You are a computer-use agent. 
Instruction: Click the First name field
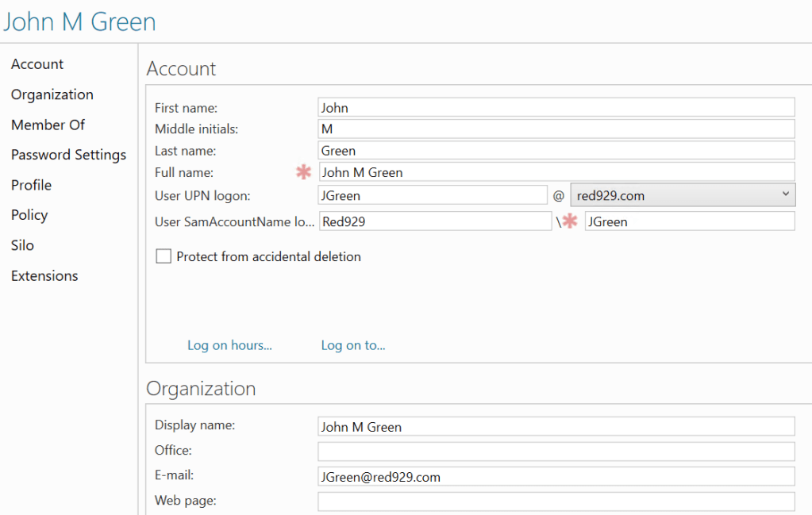click(556, 108)
